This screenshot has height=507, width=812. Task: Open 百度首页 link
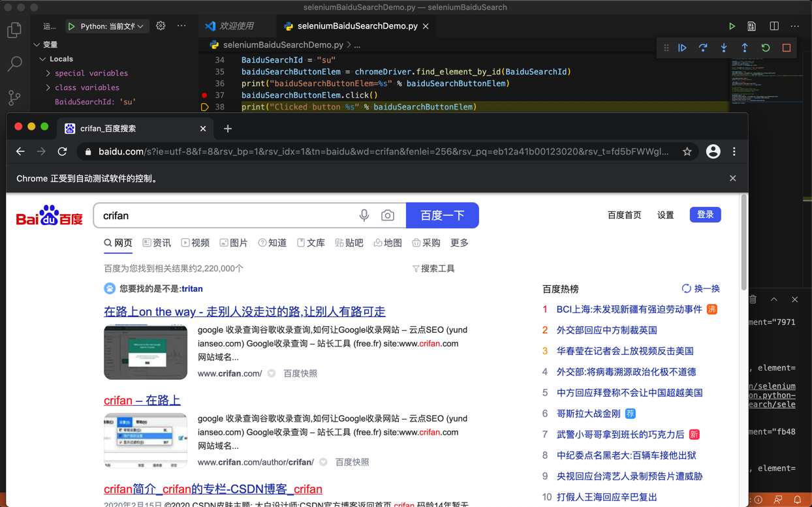tap(625, 215)
